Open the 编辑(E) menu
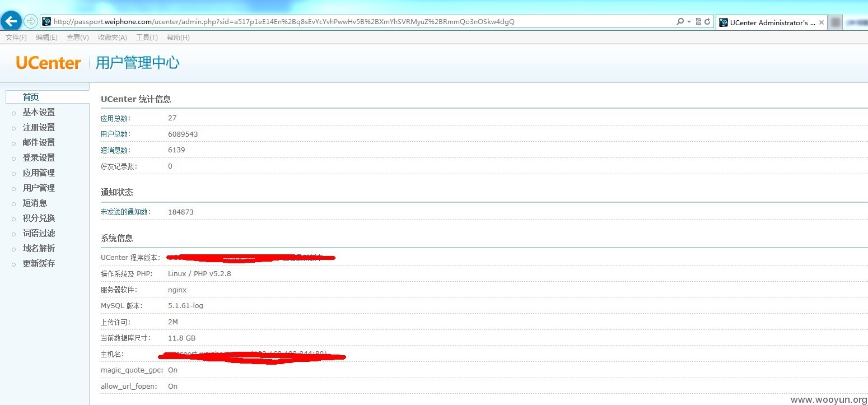The height and width of the screenshot is (405, 868). point(46,38)
